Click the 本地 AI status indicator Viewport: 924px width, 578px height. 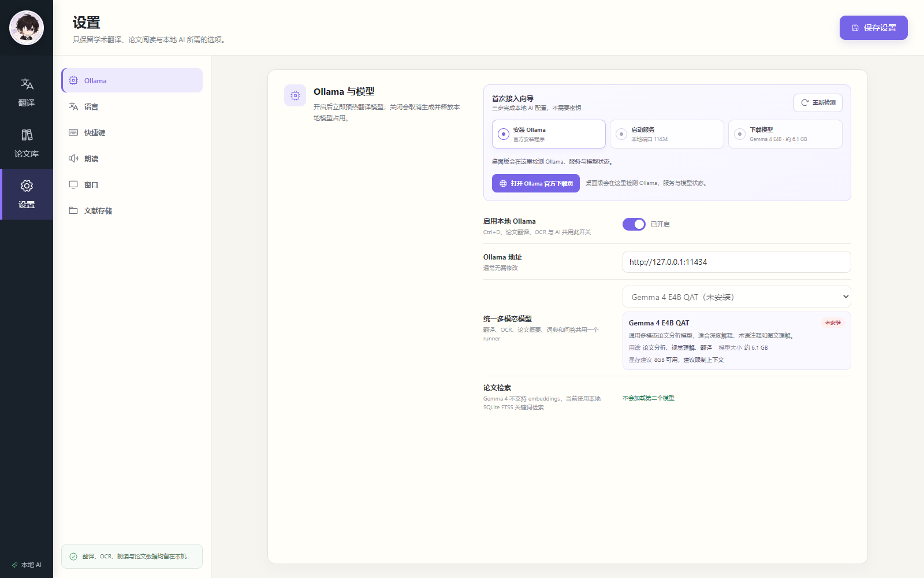click(27, 565)
